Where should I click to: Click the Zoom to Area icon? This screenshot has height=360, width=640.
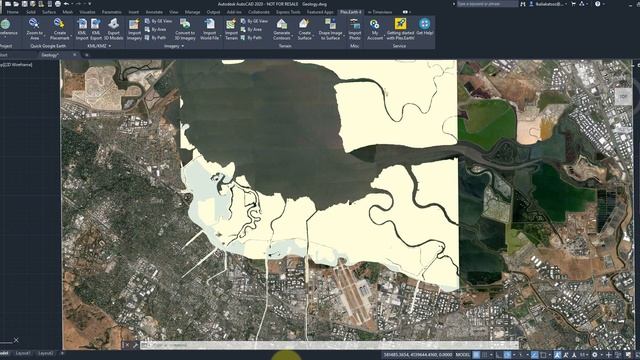[x=34, y=24]
